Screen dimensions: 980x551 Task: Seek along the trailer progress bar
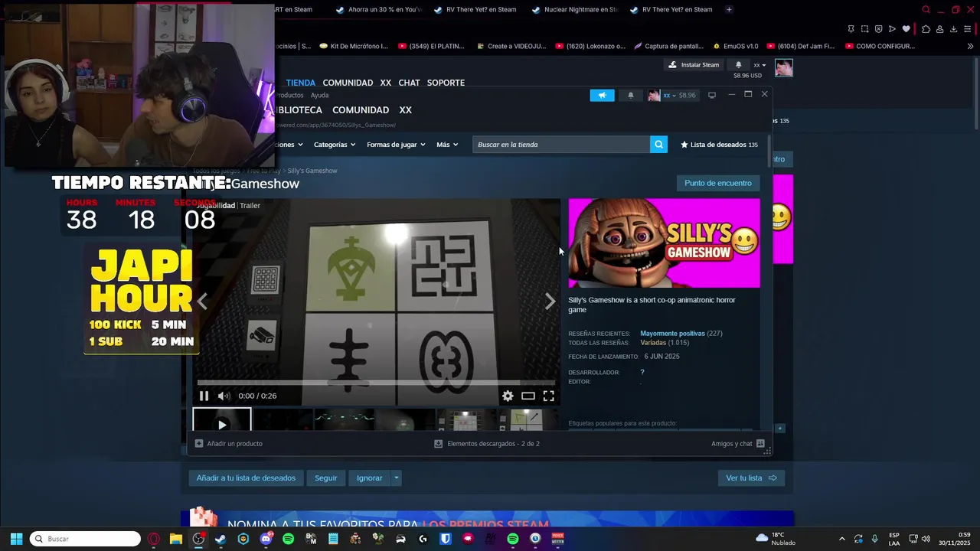point(376,382)
